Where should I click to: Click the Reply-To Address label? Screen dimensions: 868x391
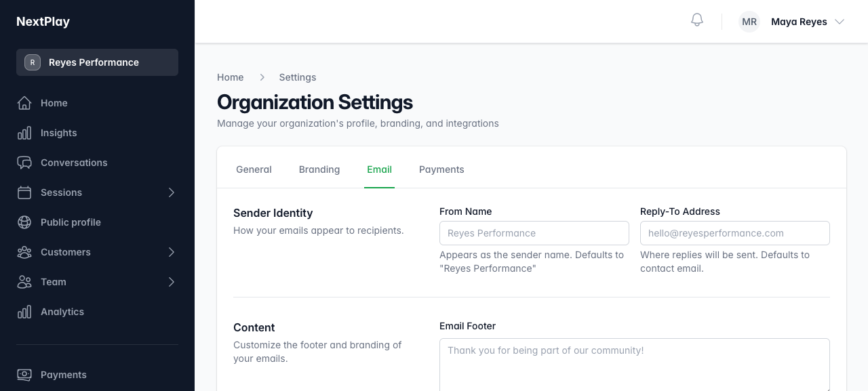680,211
